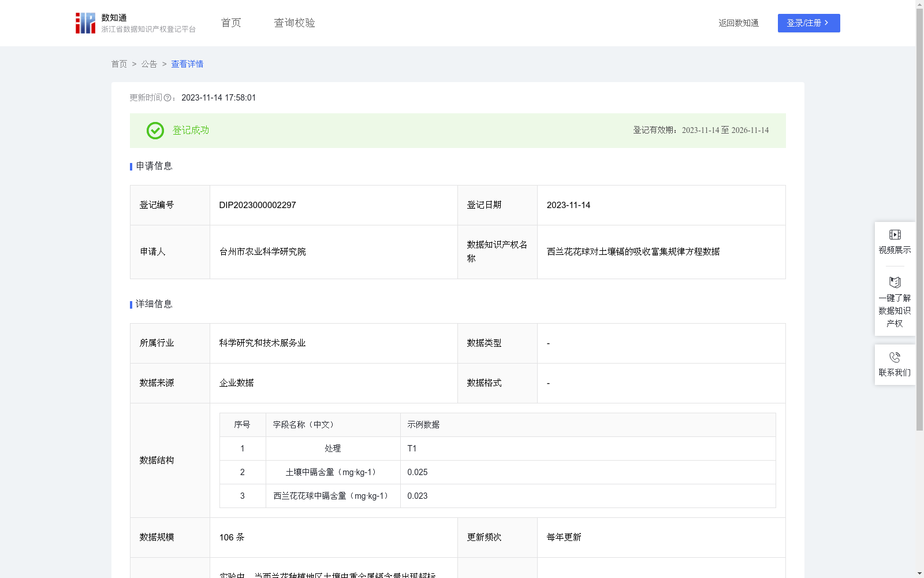Click 公告 in the breadcrumb
The width and height of the screenshot is (924, 578).
pos(149,64)
